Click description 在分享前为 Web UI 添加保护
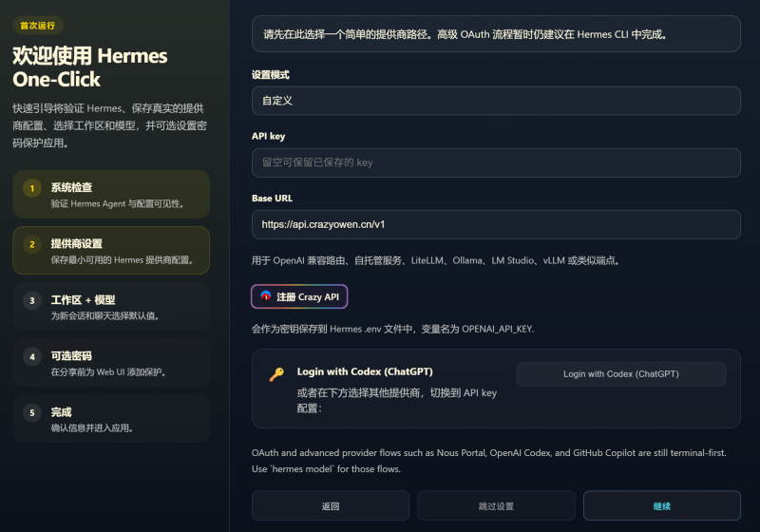Viewport: 760px width, 532px height. click(108, 372)
